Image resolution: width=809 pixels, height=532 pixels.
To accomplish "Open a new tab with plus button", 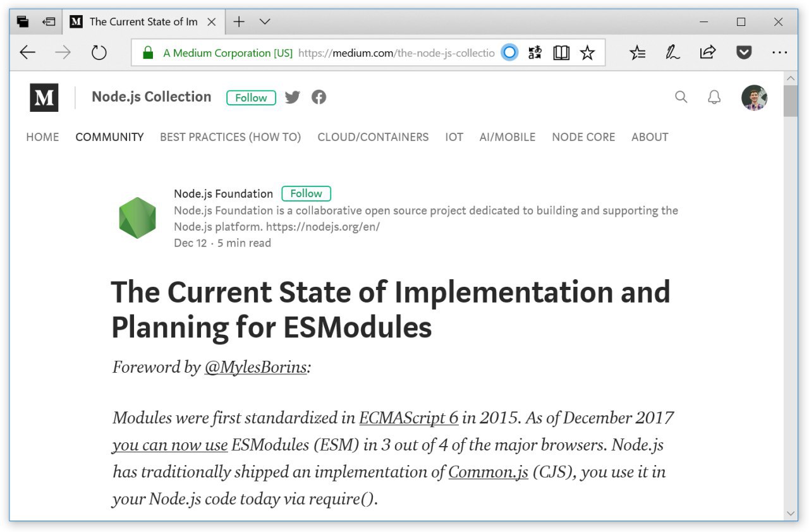I will tap(239, 21).
